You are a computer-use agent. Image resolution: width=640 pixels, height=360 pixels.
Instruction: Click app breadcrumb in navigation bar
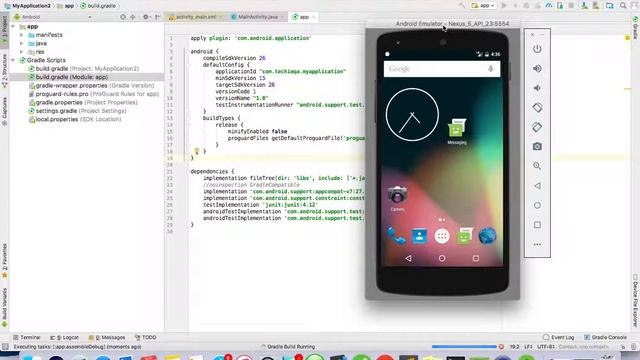point(65,6)
